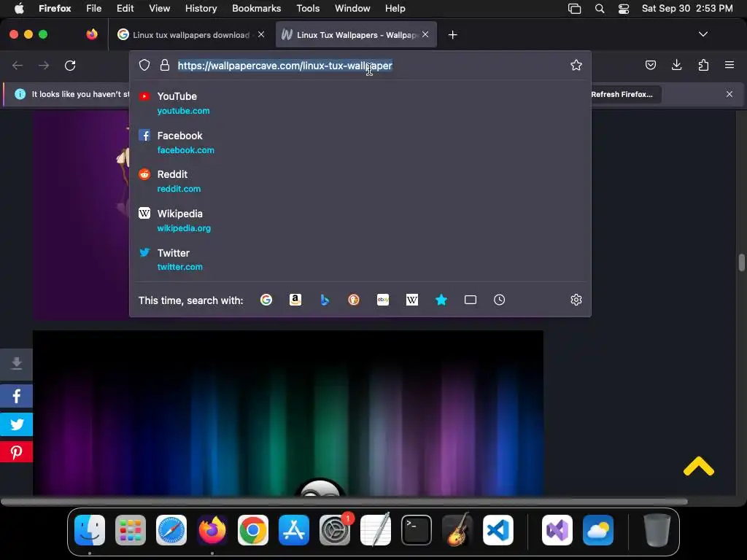This screenshot has width=747, height=560.
Task: Open search settings gear in the URL dropdown
Action: pyautogui.click(x=576, y=300)
